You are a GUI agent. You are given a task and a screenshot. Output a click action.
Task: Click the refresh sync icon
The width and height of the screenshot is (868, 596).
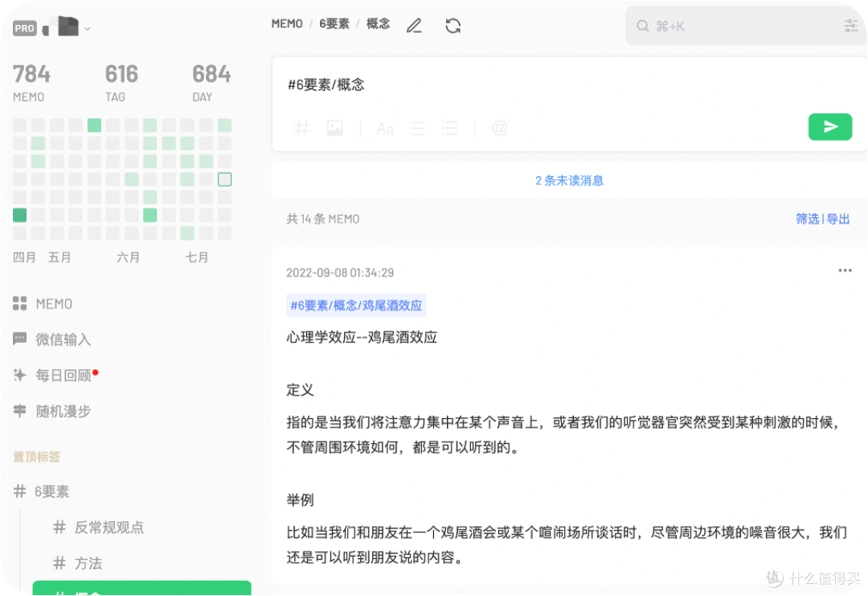[x=452, y=26]
